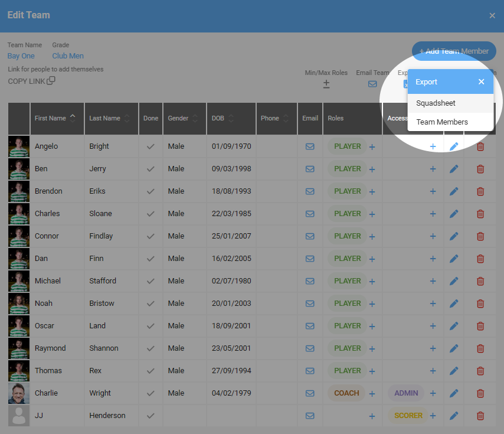Sort by DOB column
504x434 pixels.
pyautogui.click(x=231, y=118)
